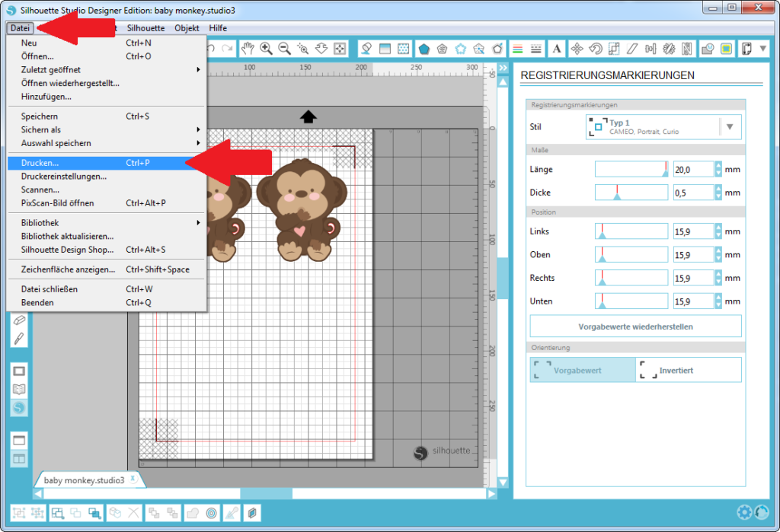Click Vorgabewerte wiederherstellen button
This screenshot has width=780, height=532.
pos(635,327)
